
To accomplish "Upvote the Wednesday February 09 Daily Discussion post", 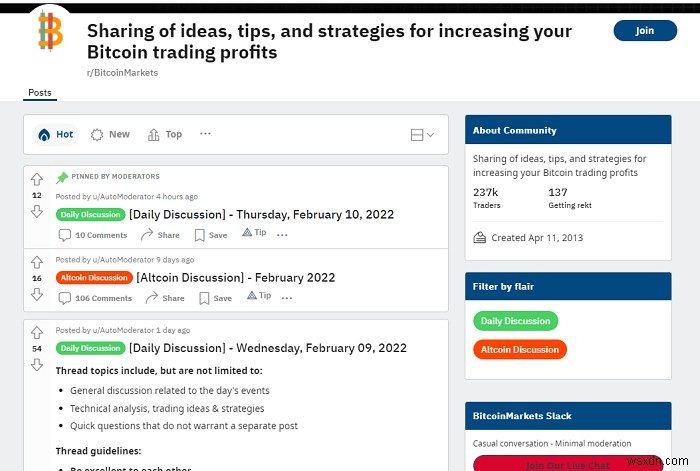I will [37, 332].
